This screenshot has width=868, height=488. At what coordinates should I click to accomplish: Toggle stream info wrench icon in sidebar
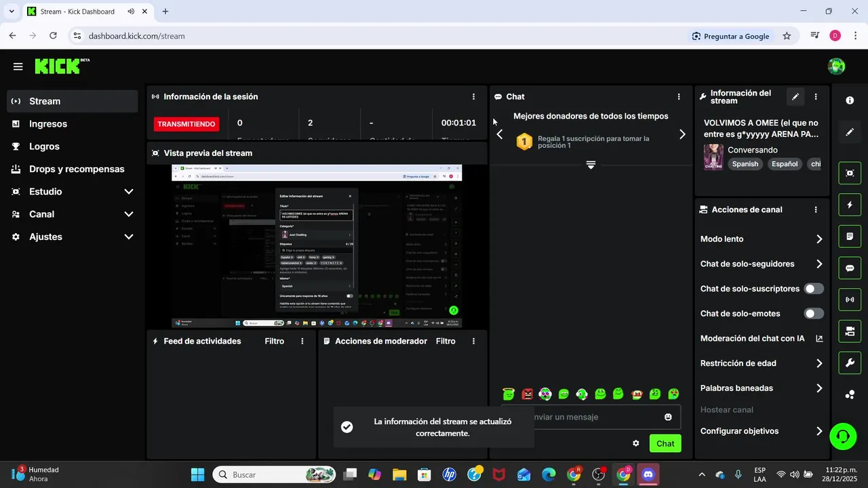[x=850, y=363]
